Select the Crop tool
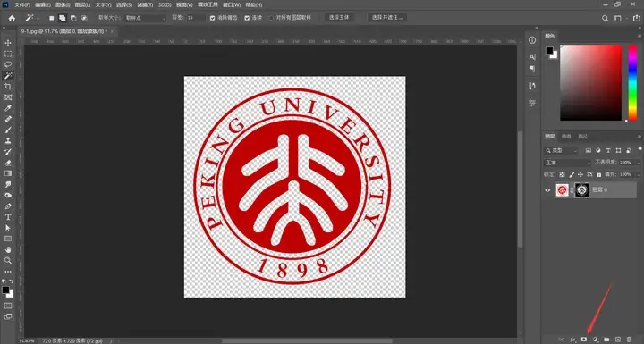The width and height of the screenshot is (644, 344). (8, 86)
